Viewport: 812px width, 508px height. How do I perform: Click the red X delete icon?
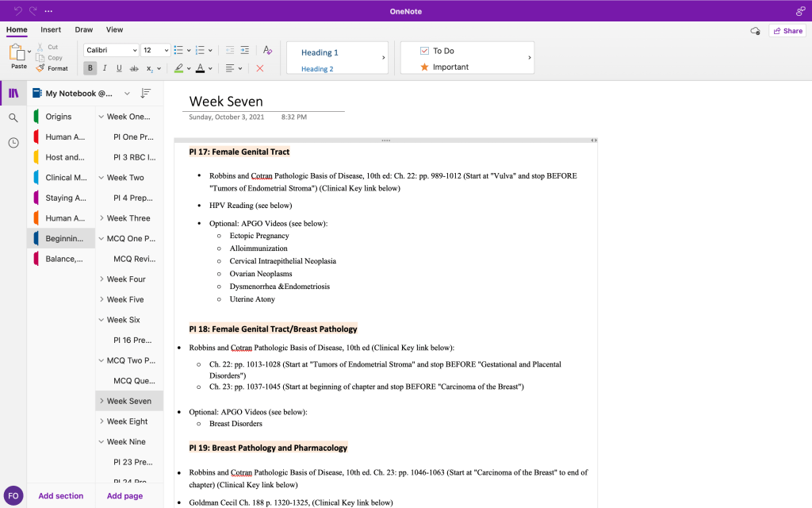tap(260, 68)
